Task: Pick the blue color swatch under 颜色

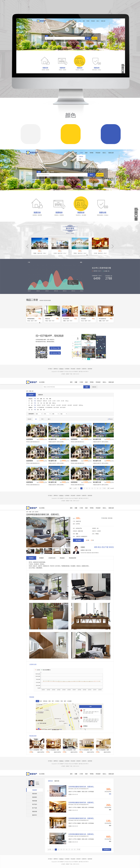Action: [110, 134]
